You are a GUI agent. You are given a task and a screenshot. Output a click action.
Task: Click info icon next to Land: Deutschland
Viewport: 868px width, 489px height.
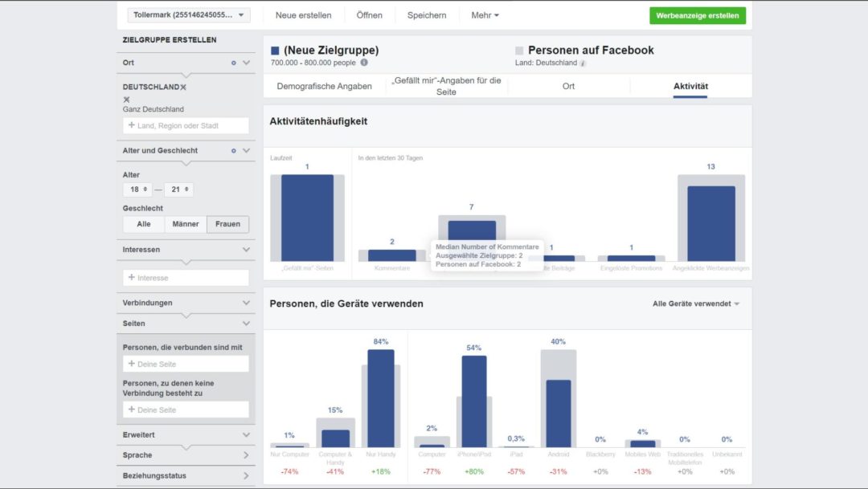pyautogui.click(x=583, y=63)
